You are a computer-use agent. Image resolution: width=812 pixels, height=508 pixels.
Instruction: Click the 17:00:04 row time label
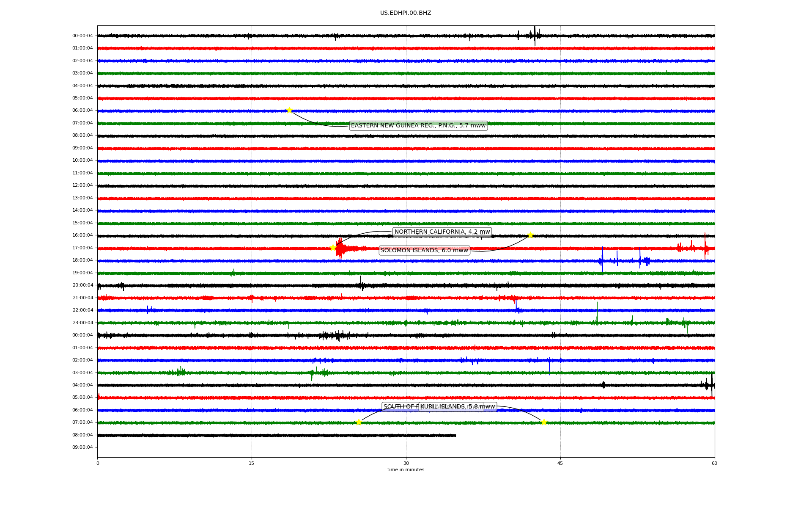(x=82, y=248)
